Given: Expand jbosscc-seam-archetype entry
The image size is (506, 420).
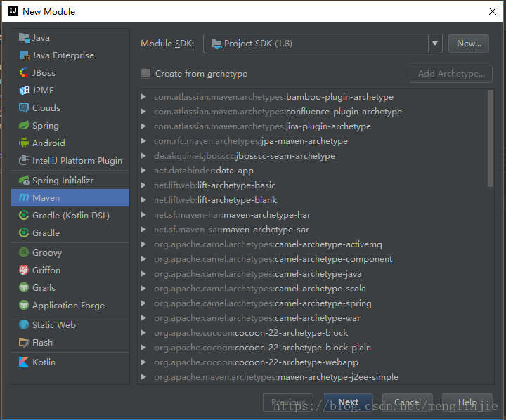Looking at the screenshot, I should [x=143, y=156].
